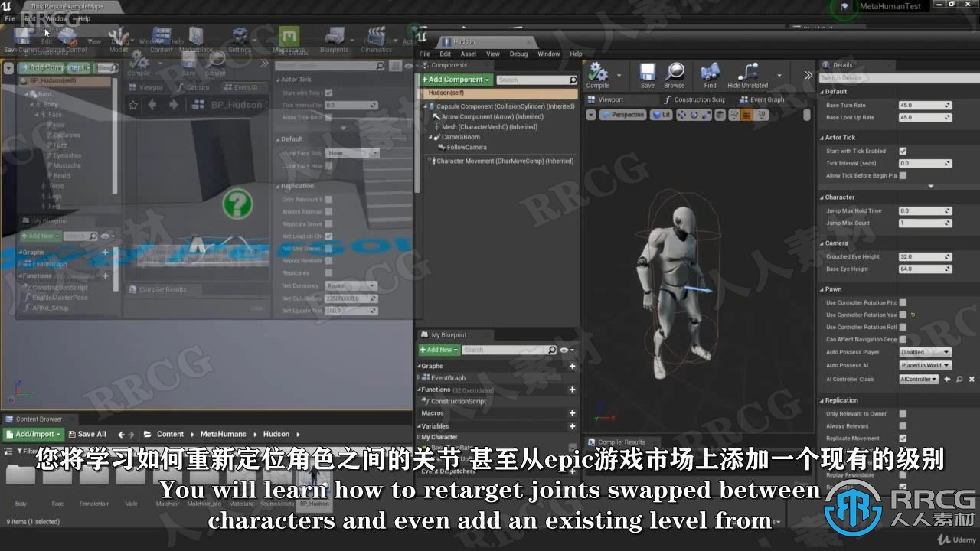Toggle grid snapping in viewport
The width and height of the screenshot is (980, 551).
tap(746, 115)
